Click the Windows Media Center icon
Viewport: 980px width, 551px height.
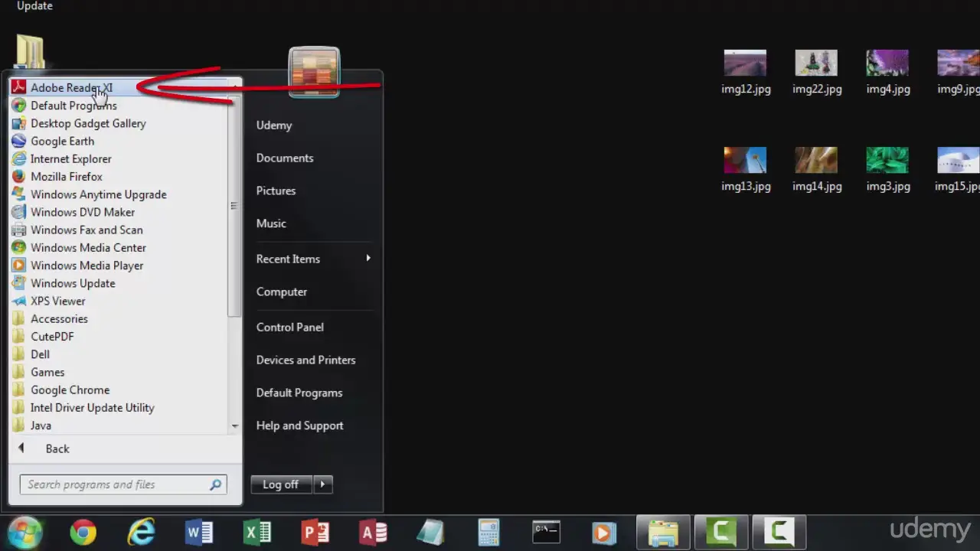click(19, 248)
